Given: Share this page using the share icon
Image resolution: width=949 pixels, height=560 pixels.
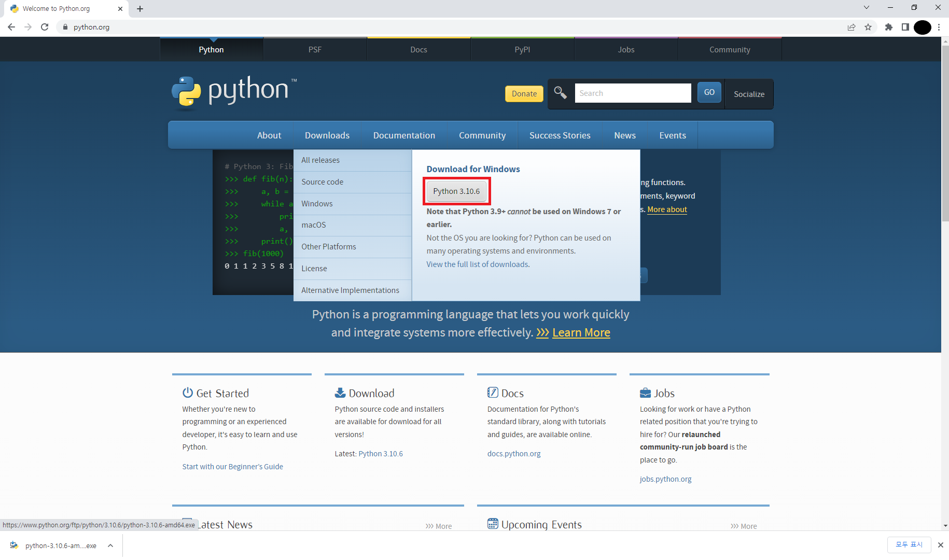Looking at the screenshot, I should click(852, 27).
